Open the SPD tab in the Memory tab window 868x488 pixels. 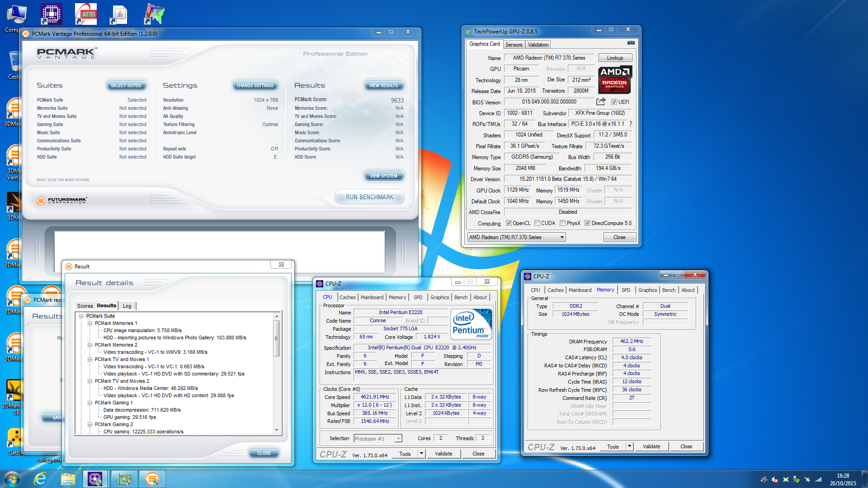pos(626,290)
